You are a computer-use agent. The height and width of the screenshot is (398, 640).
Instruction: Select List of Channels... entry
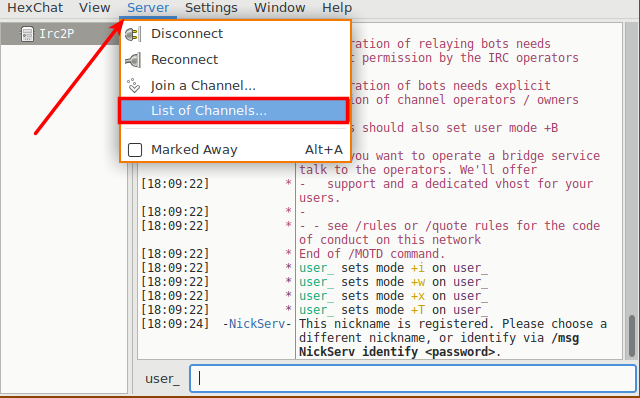(x=233, y=111)
